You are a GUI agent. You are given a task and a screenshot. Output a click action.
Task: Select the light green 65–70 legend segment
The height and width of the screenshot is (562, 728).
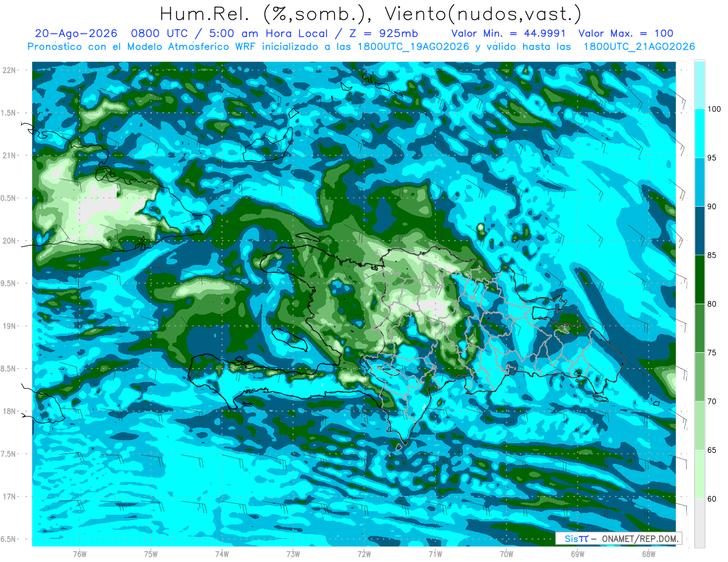click(x=699, y=426)
